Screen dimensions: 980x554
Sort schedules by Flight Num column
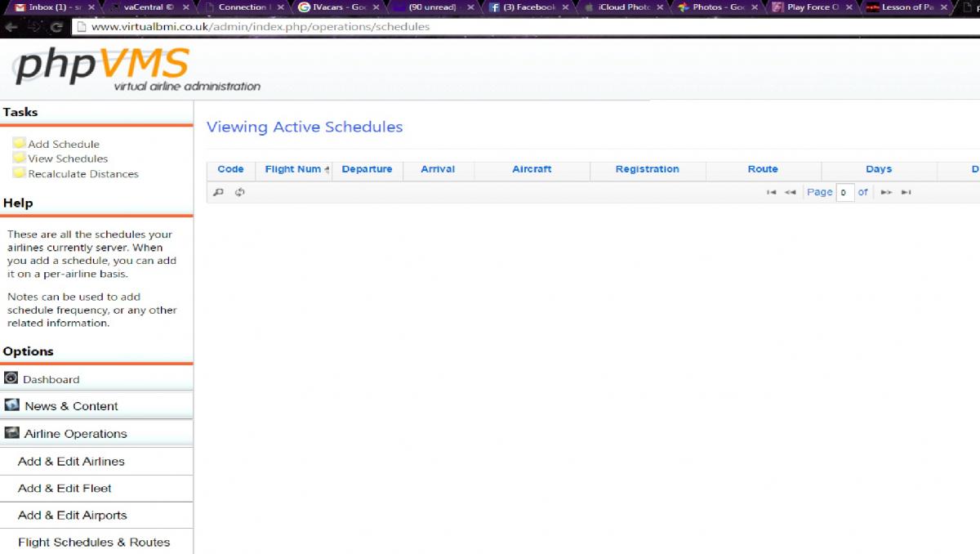[293, 169]
